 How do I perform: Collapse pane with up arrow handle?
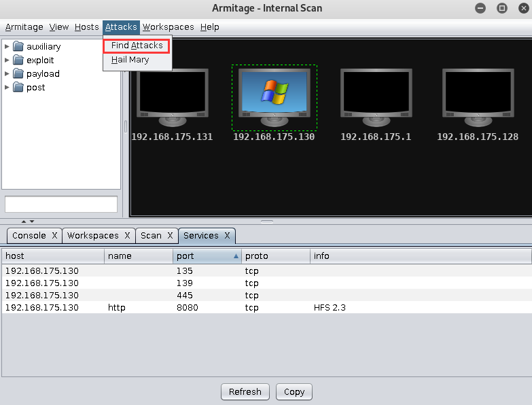24,222
